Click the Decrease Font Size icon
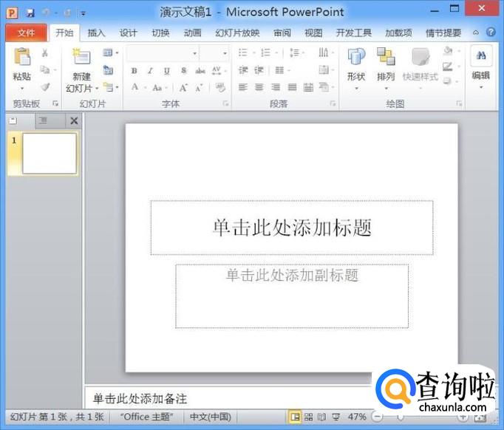 click(199, 88)
